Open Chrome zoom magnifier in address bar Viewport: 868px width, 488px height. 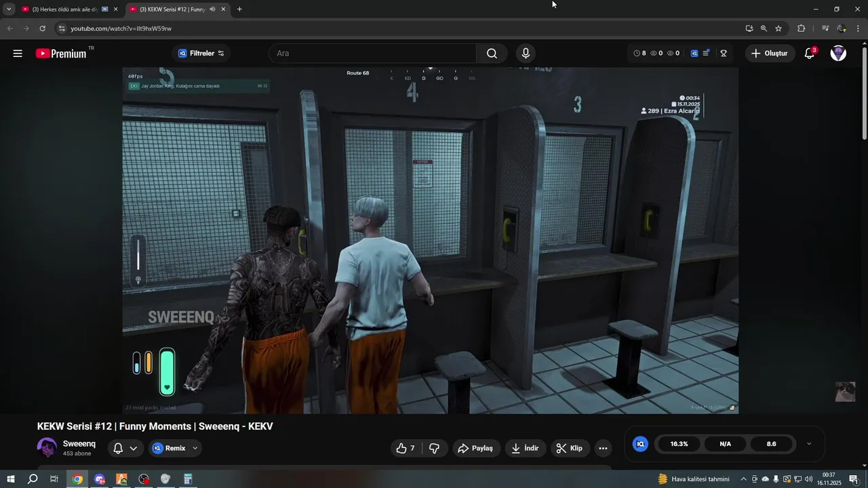click(764, 28)
